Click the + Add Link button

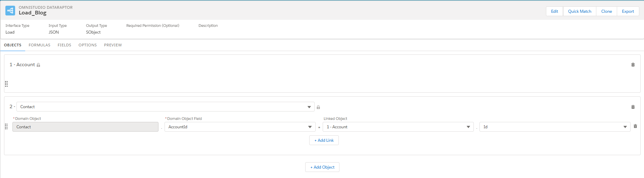coord(324,140)
